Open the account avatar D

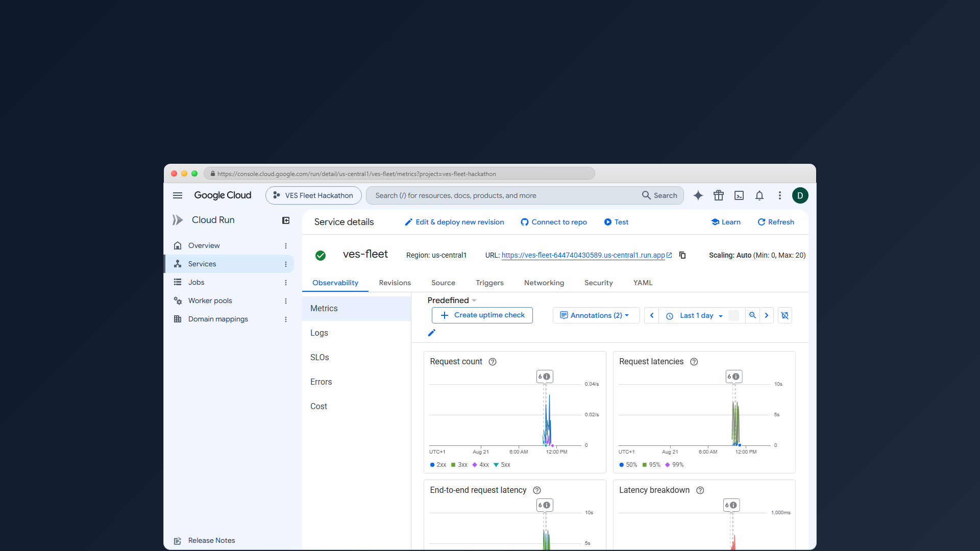coord(800,195)
